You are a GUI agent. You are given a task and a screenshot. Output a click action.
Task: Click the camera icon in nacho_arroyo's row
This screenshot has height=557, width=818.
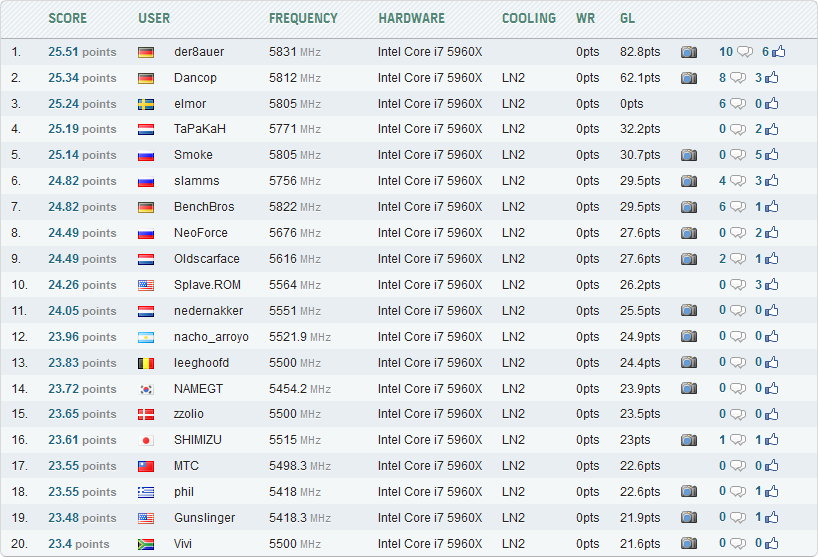(x=688, y=336)
